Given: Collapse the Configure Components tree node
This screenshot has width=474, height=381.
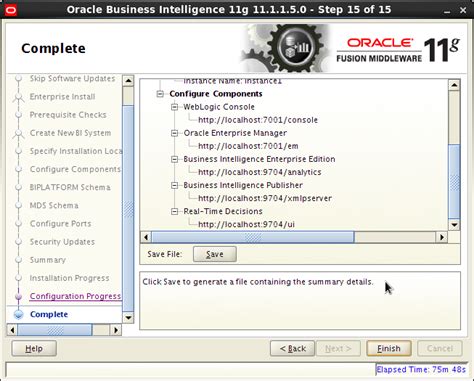Looking at the screenshot, I should [x=160, y=94].
